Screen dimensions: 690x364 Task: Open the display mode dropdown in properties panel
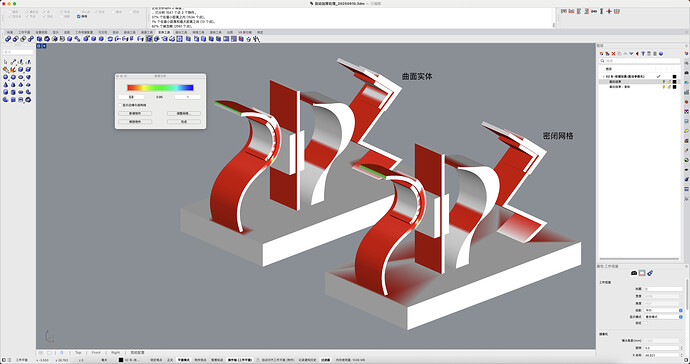664,317
